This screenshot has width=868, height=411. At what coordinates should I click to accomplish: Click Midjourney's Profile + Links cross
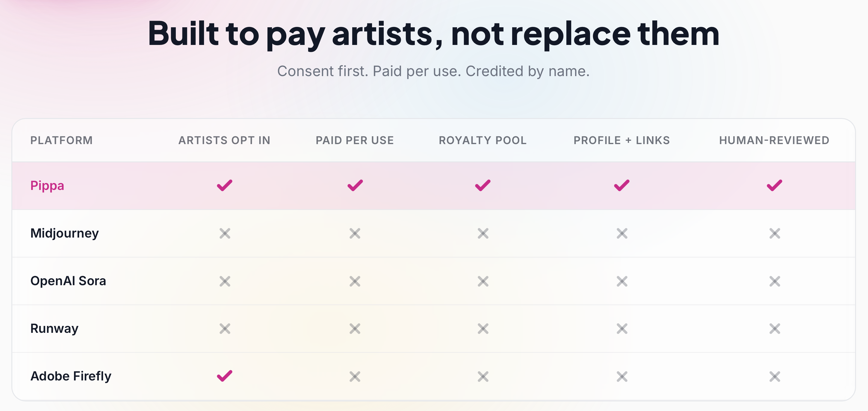622,233
